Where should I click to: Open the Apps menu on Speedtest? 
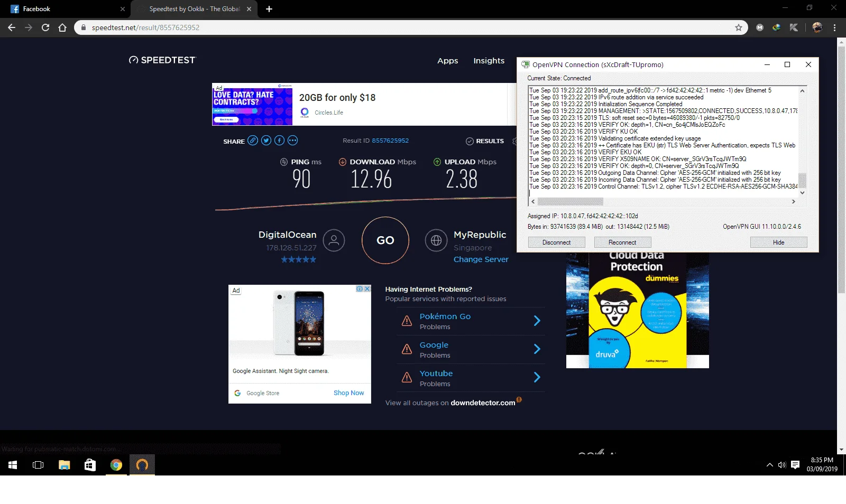[448, 61]
